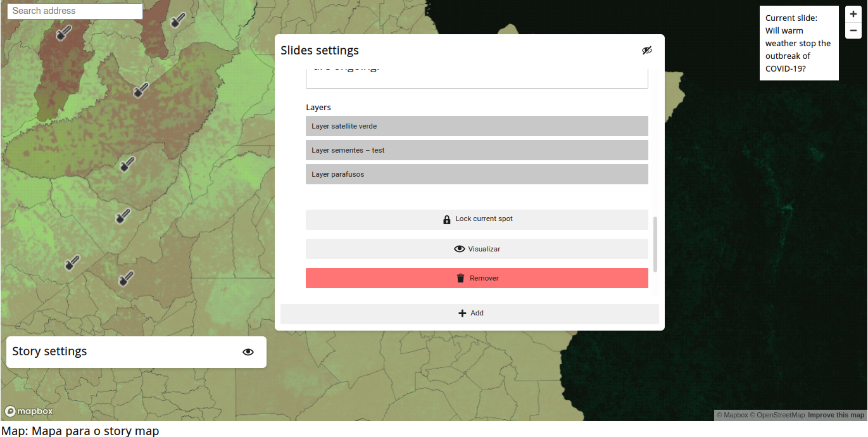Select Layer sementes – test

click(x=477, y=150)
